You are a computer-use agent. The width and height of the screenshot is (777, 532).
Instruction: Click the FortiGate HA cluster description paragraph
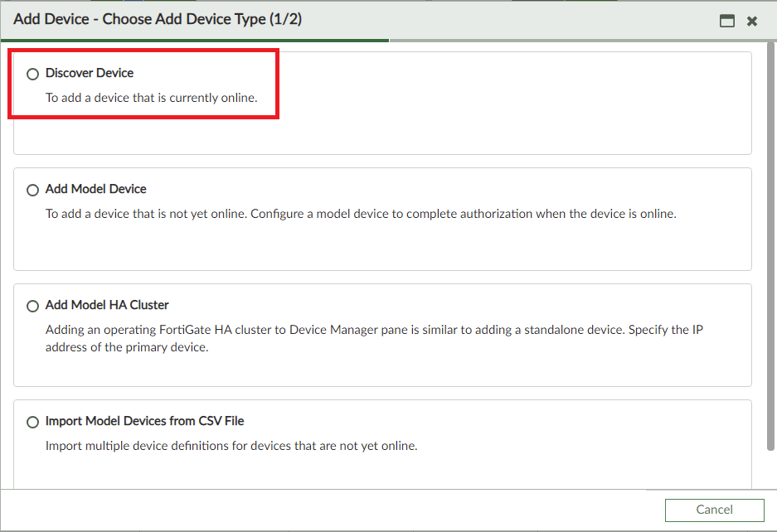coord(374,338)
